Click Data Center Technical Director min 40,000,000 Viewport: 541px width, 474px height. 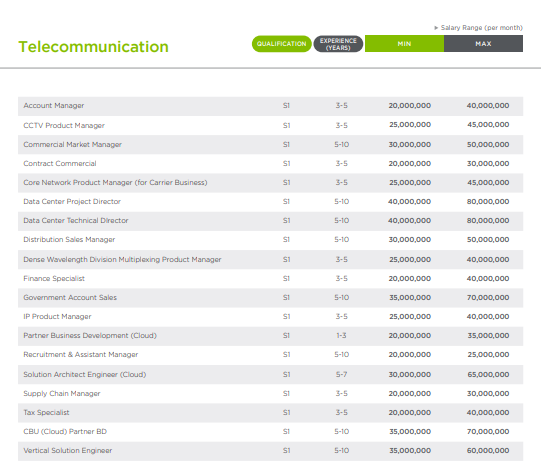pyautogui.click(x=409, y=220)
